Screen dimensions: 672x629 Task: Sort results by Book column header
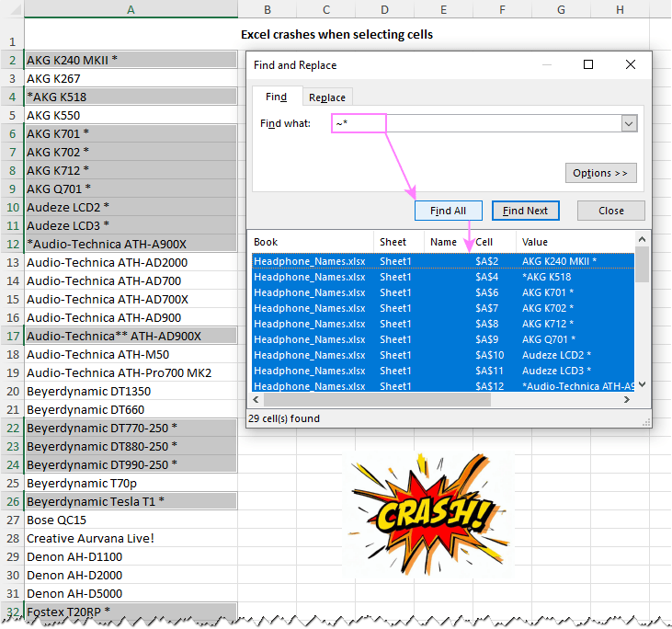313,242
